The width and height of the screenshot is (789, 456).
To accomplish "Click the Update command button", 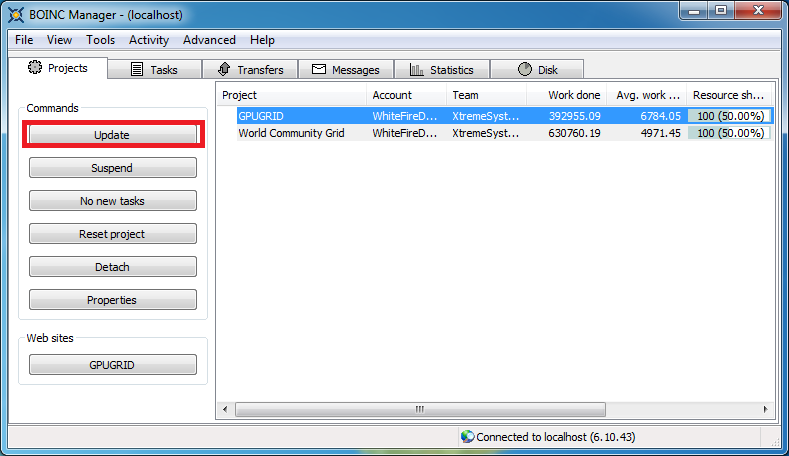I will pyautogui.click(x=113, y=134).
